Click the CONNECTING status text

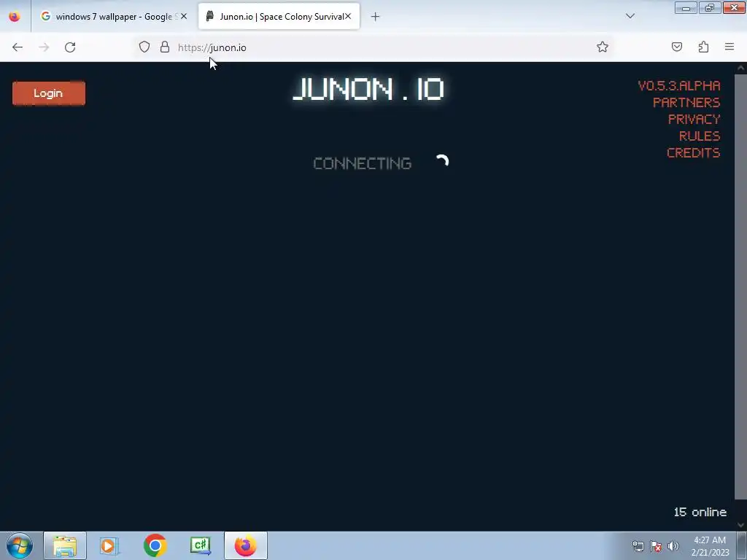[x=362, y=163]
